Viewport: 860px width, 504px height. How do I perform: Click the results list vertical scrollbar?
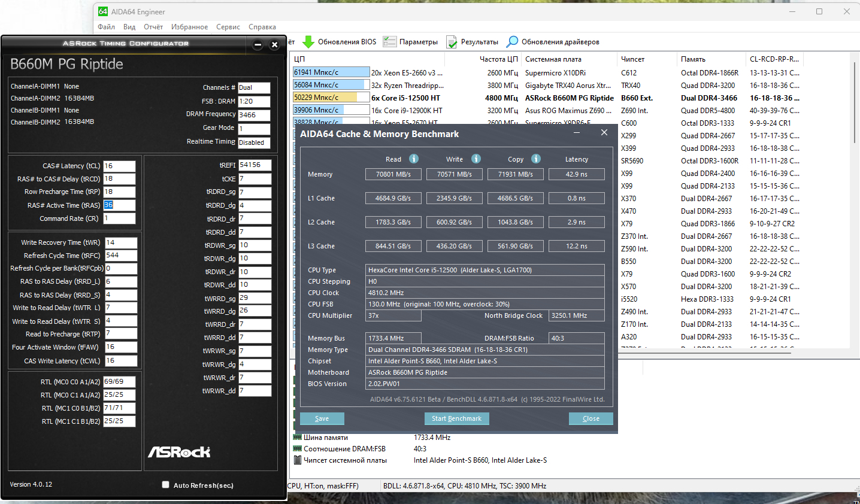point(855,120)
